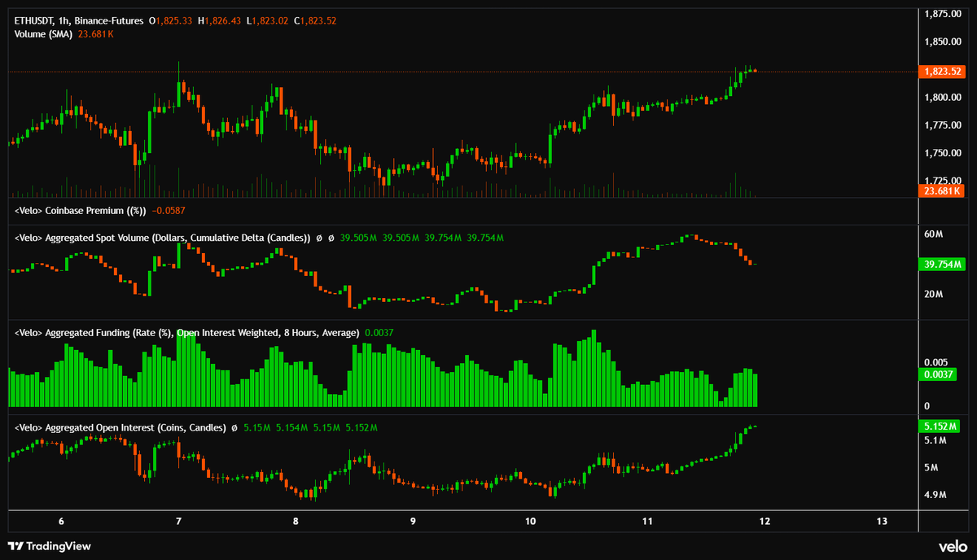Select the Aggregated Spot Volume indicator title

pyautogui.click(x=163, y=238)
